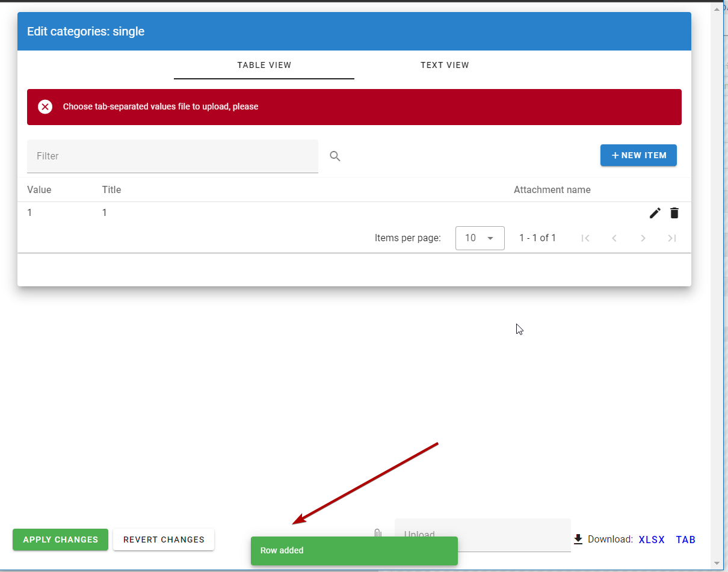Click the REVERT CHANGES button
Viewport: 728px width, 572px height.
[x=163, y=540]
